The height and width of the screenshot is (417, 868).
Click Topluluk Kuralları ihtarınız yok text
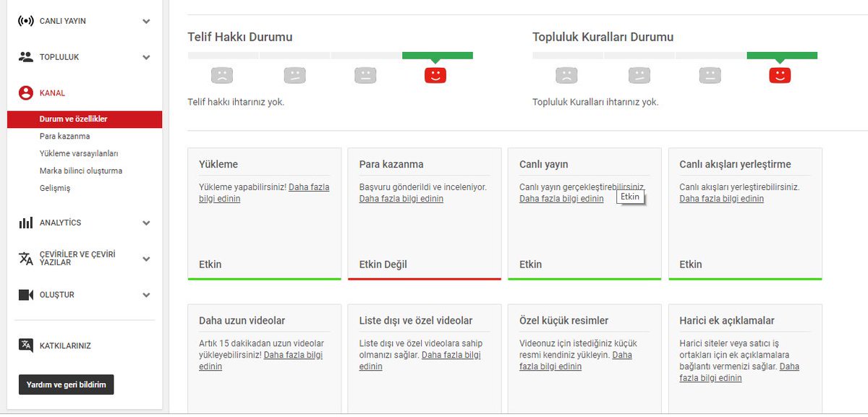tap(595, 102)
